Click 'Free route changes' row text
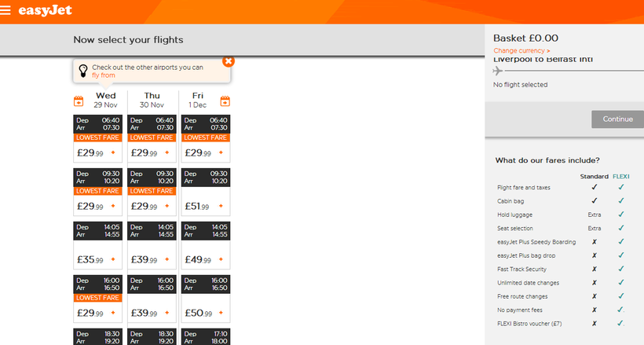 522,296
